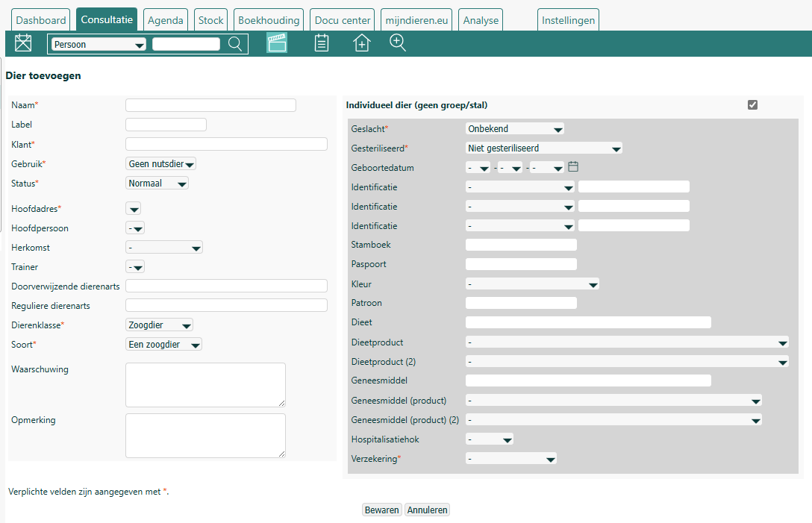Viewport: 812px width, 523px height.
Task: Open the Instellingen tab
Action: point(568,20)
